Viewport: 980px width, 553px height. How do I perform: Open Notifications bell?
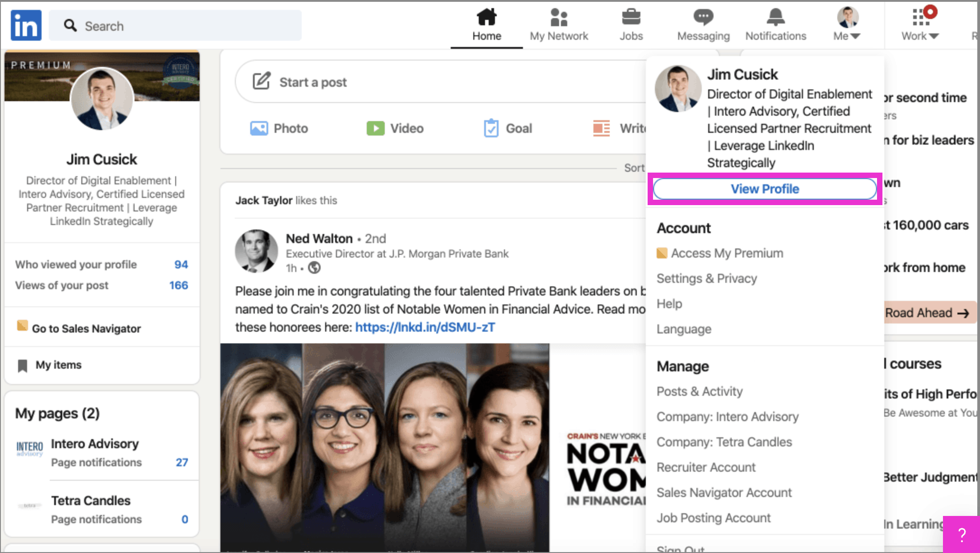tap(775, 25)
